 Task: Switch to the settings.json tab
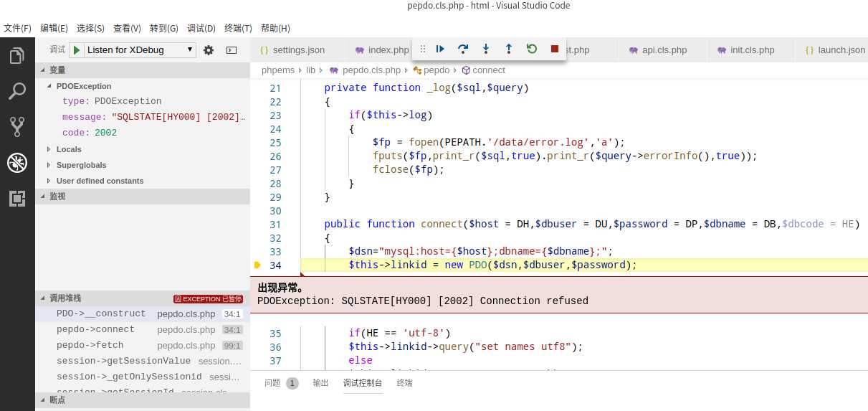point(298,50)
